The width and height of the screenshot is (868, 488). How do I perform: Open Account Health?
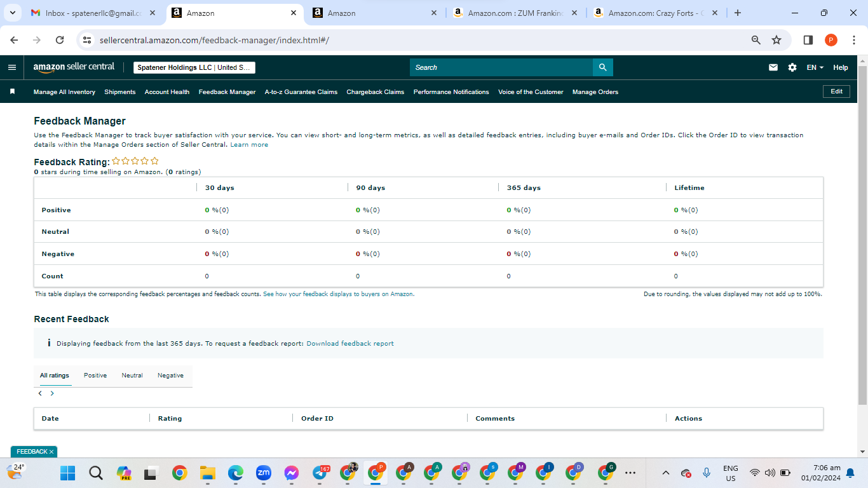coord(167,92)
